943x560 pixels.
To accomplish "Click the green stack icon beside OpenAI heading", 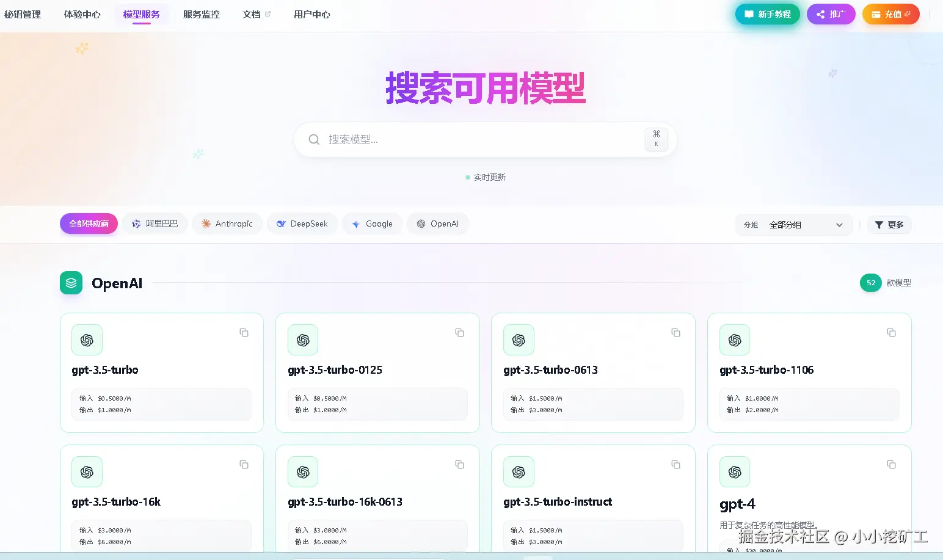I will click(x=71, y=283).
